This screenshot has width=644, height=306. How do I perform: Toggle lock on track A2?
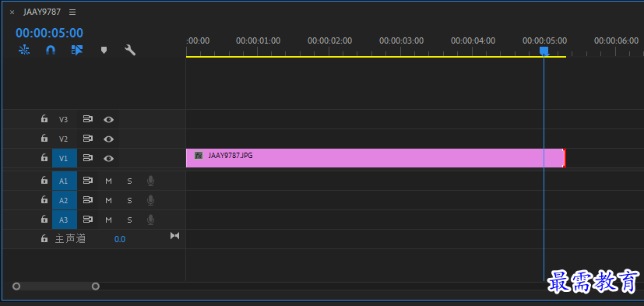click(x=44, y=199)
